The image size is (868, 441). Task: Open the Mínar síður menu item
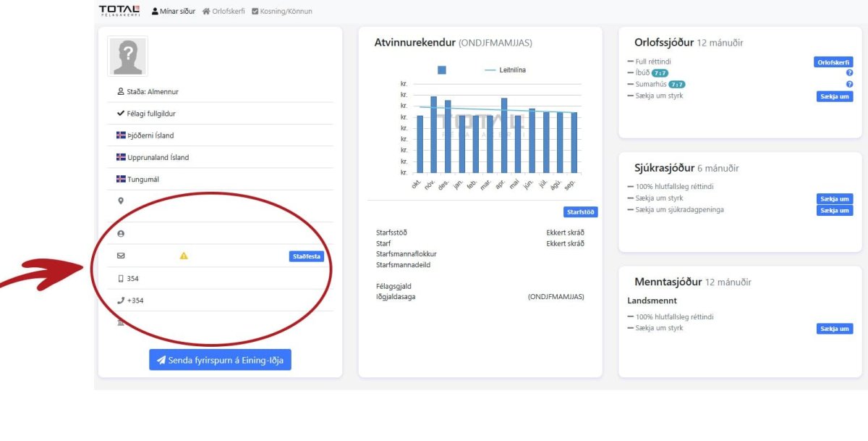coord(174,12)
